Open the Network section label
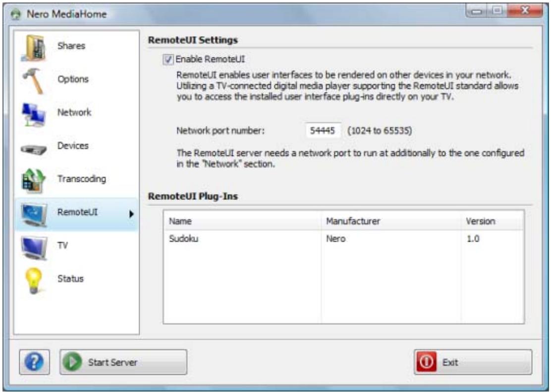Image resolution: width=551 pixels, height=392 pixels. coord(74,112)
